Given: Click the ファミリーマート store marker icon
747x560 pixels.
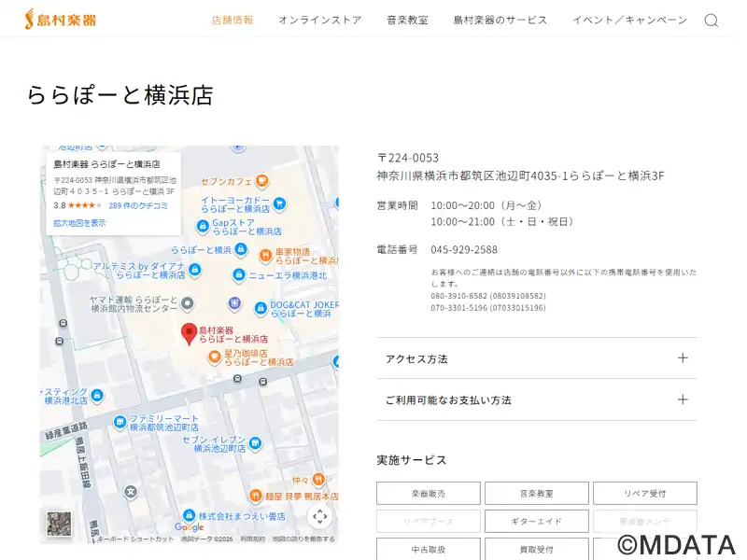Looking at the screenshot, I should click(120, 423).
